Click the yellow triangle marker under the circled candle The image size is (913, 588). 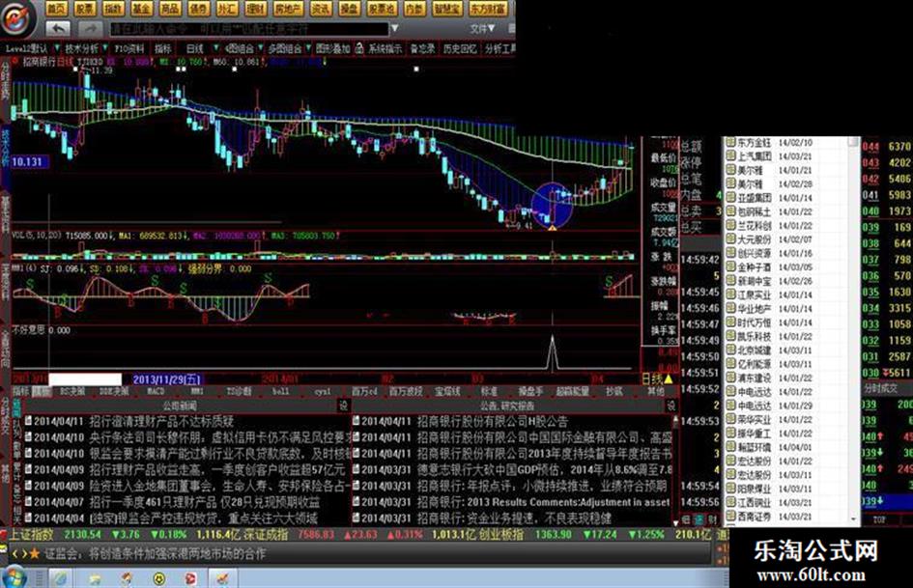point(552,228)
